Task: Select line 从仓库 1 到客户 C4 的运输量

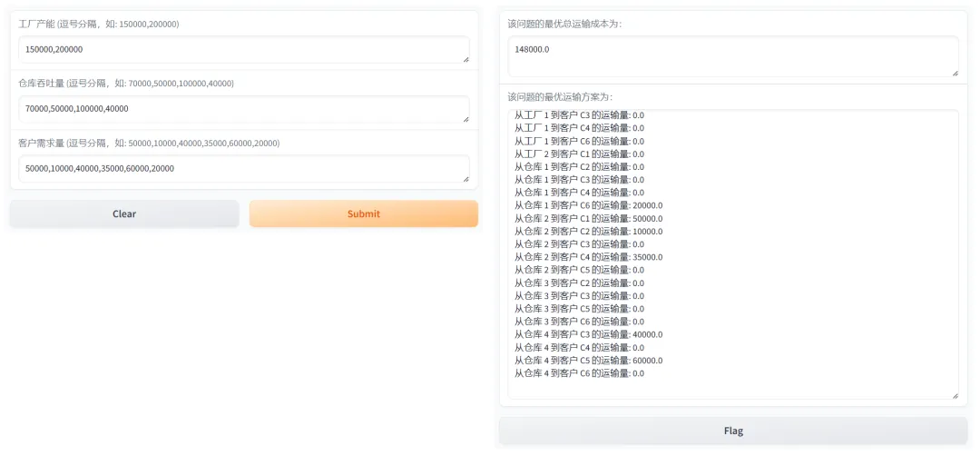Action: coord(579,193)
